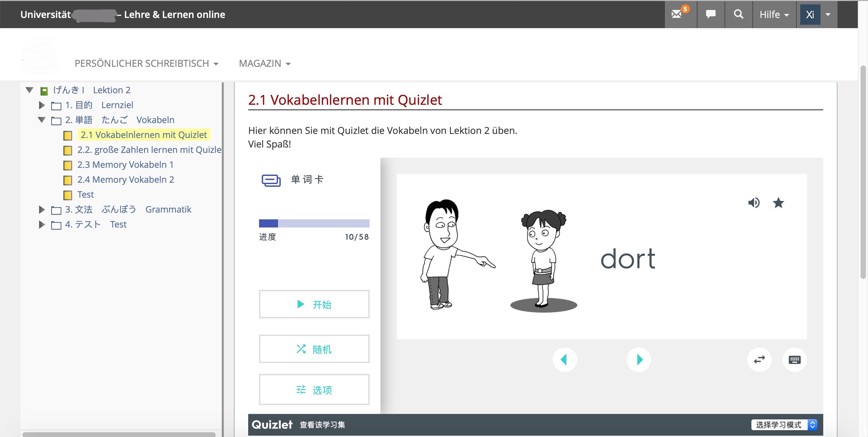Open 2. 単語 たんご Vokabeln chapter
Image resolution: width=868 pixels, height=437 pixels.
tap(120, 120)
